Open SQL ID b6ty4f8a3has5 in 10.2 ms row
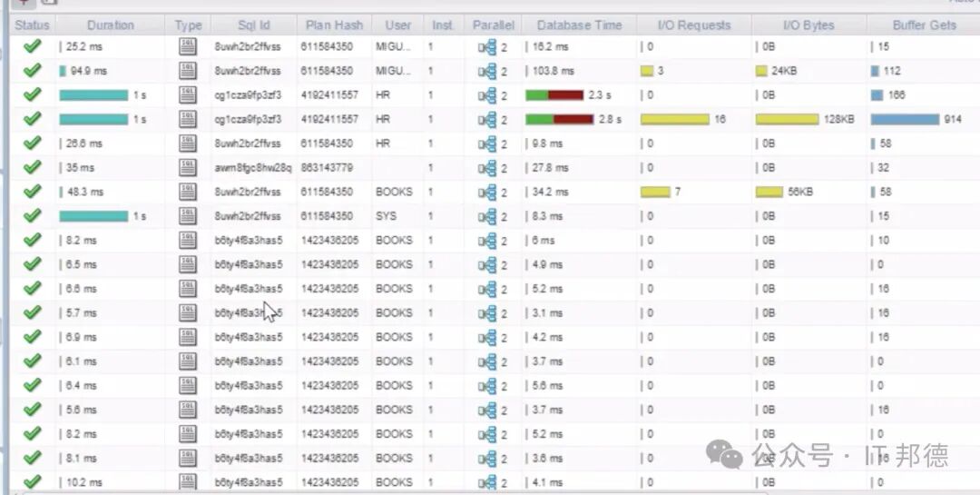This screenshot has width=980, height=495. [x=249, y=482]
